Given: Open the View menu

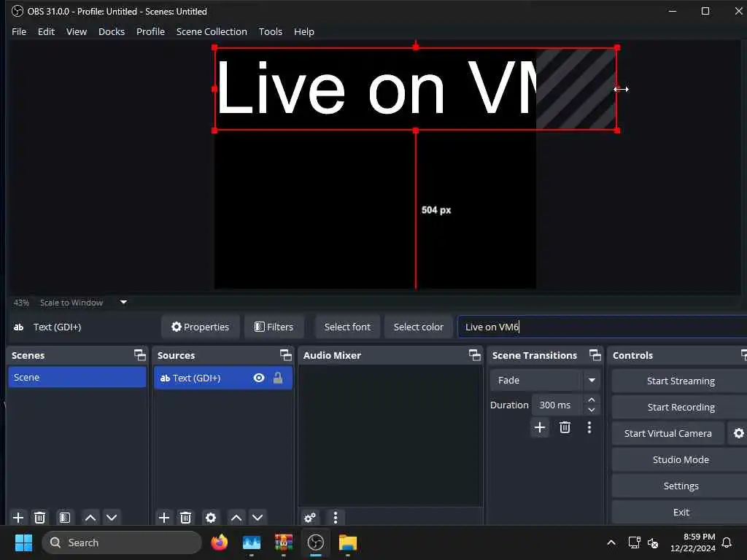Looking at the screenshot, I should [x=77, y=31].
